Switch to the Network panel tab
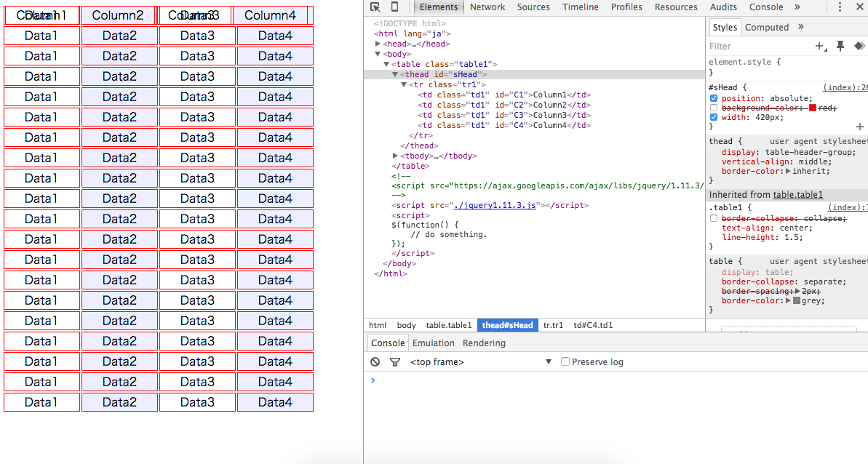The image size is (868, 464). [487, 7]
